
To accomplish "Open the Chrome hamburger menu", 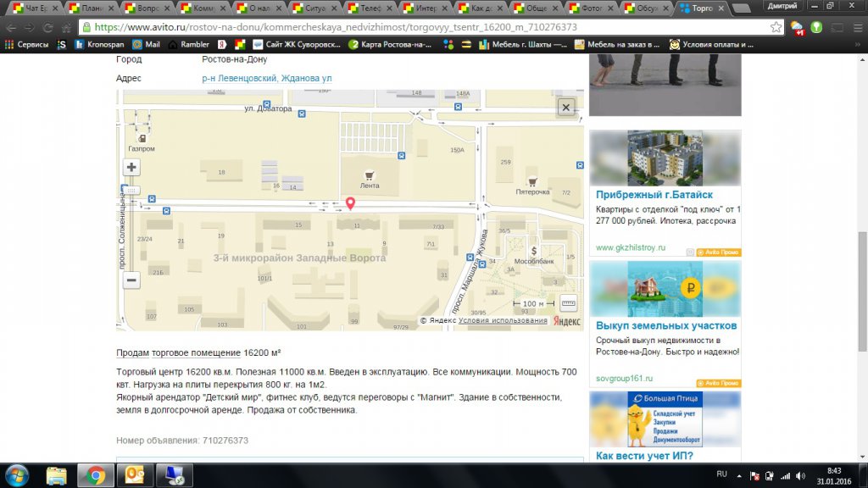I will (x=857, y=27).
